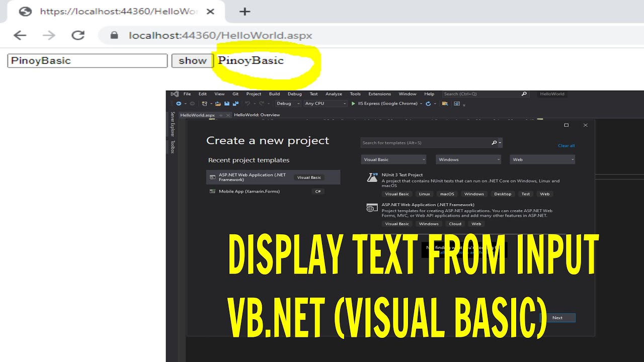Close the HelloWorld.aspx document tab
The width and height of the screenshot is (644, 362).
(x=228, y=115)
